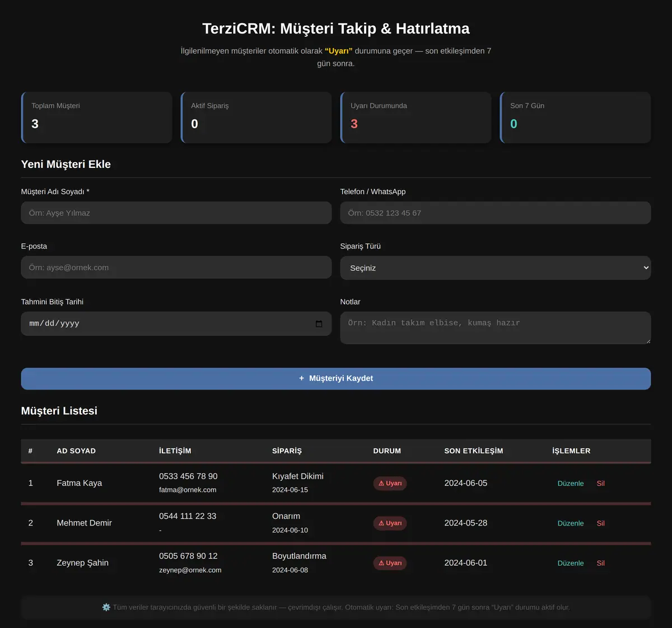This screenshot has height=628, width=672.
Task: Click the Tahmini Bitiş Tarihi date field
Action: 176,324
